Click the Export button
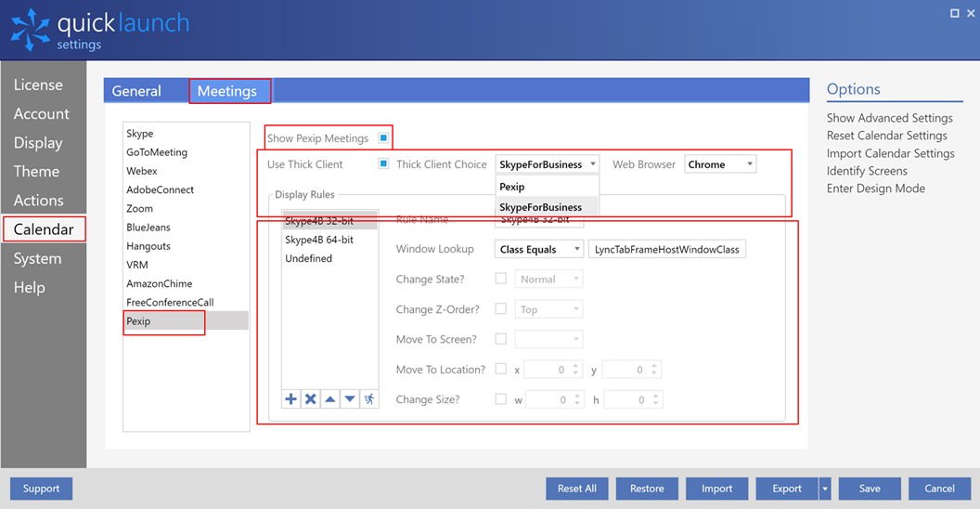 [787, 489]
